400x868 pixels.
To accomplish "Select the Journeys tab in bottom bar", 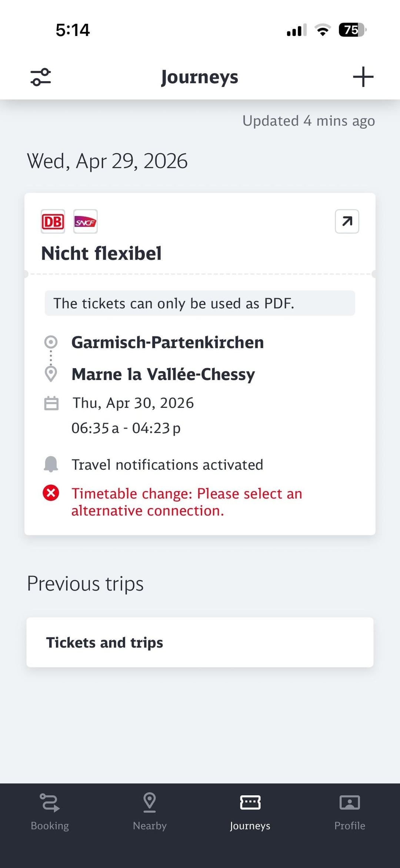I will [250, 811].
